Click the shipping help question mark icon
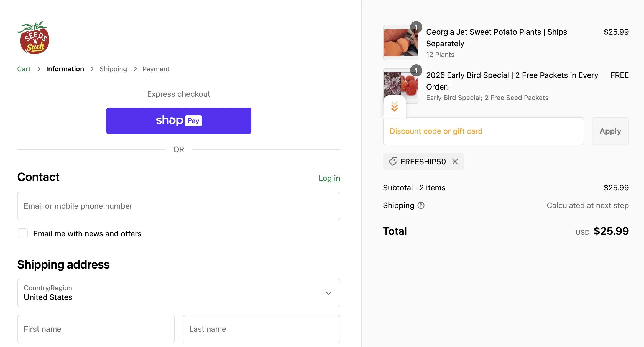The width and height of the screenshot is (644, 347). 421,205
